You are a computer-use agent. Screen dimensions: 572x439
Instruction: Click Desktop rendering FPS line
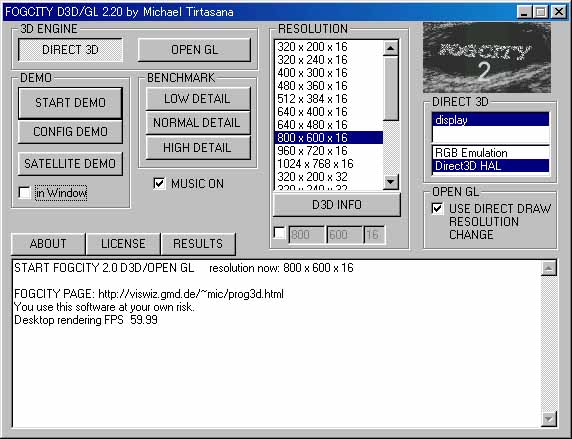click(x=86, y=320)
